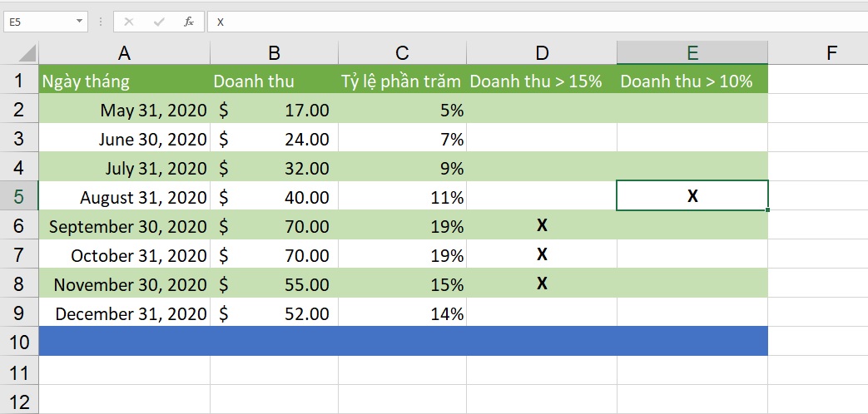Viewport: 868px width, 414px height.
Task: Expand the Name Box dropdown arrow
Action: (x=79, y=22)
